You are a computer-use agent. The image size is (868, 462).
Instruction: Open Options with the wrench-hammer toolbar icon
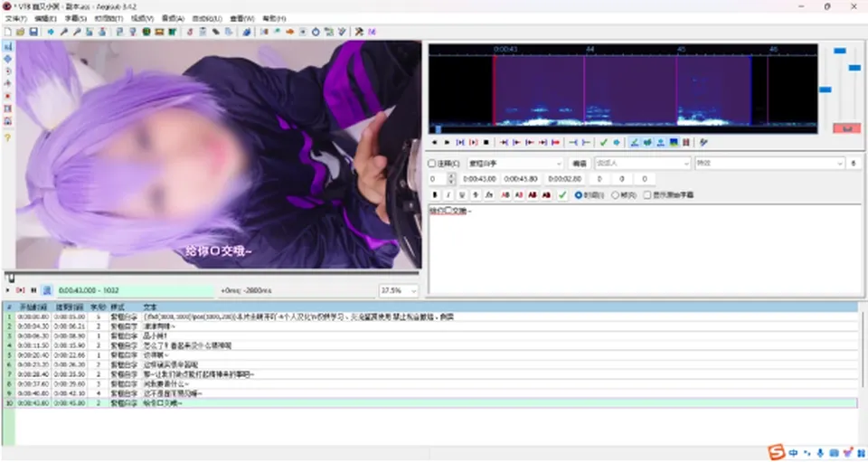tap(359, 32)
